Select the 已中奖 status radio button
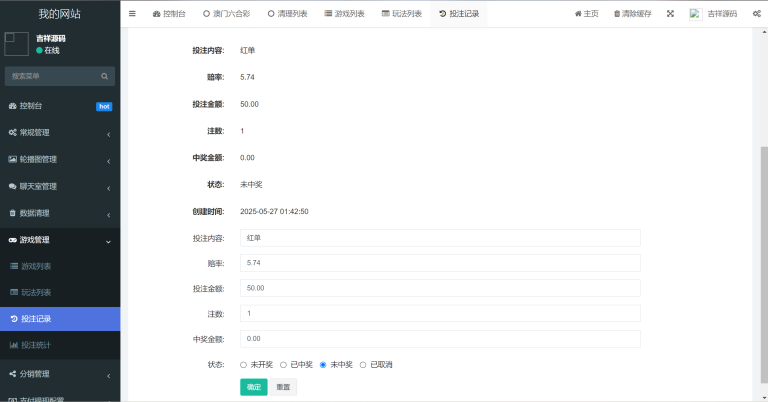The width and height of the screenshot is (768, 402). click(x=283, y=365)
